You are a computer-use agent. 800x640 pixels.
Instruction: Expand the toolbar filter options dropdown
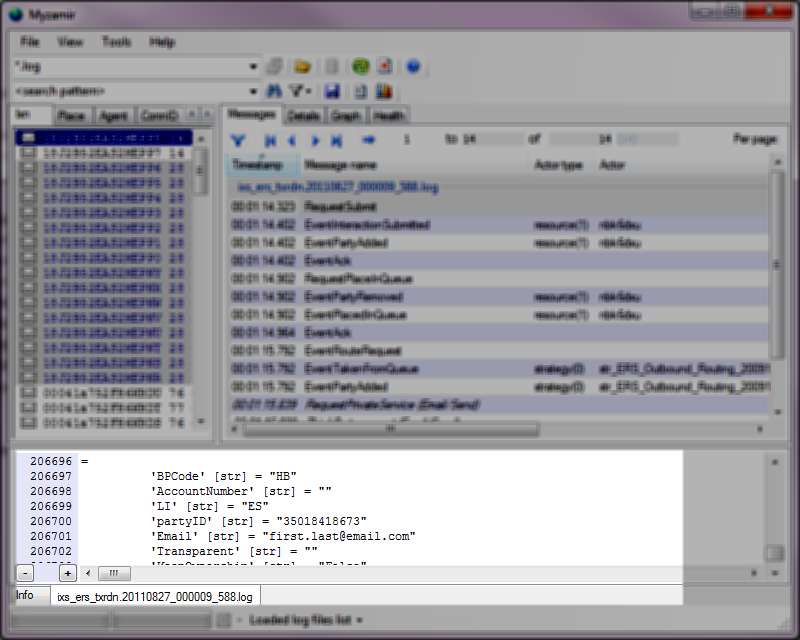[x=309, y=91]
